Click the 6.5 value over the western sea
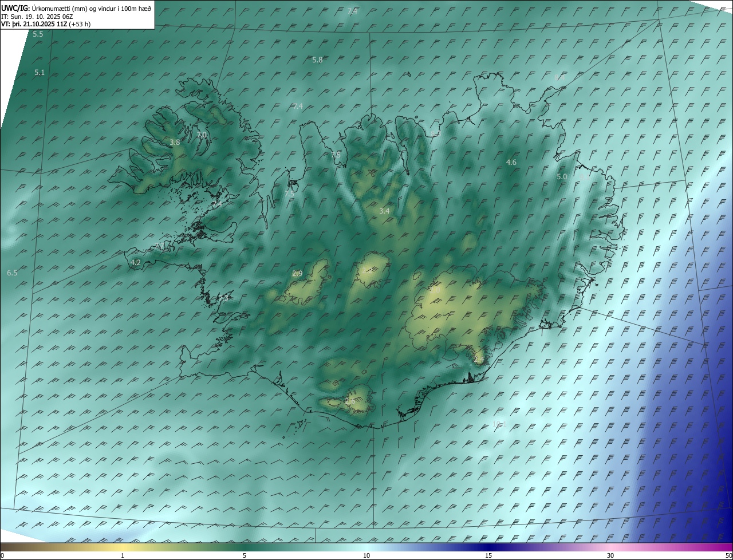Image resolution: width=733 pixels, height=560 pixels. pos(12,273)
